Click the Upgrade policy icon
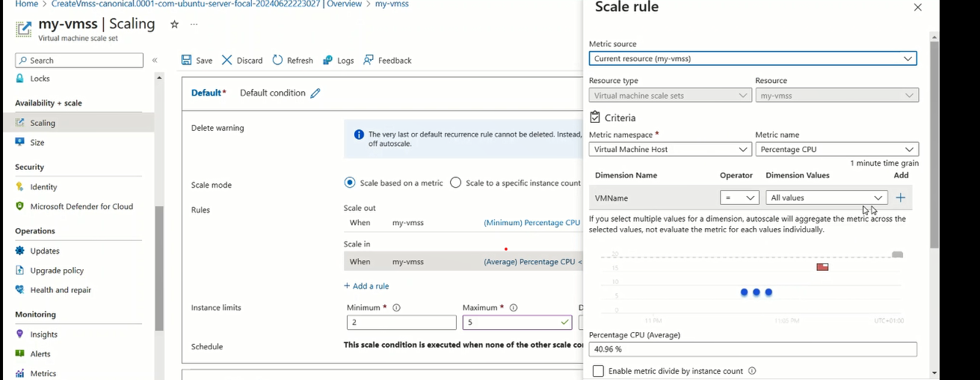980x380 pixels. [20, 270]
